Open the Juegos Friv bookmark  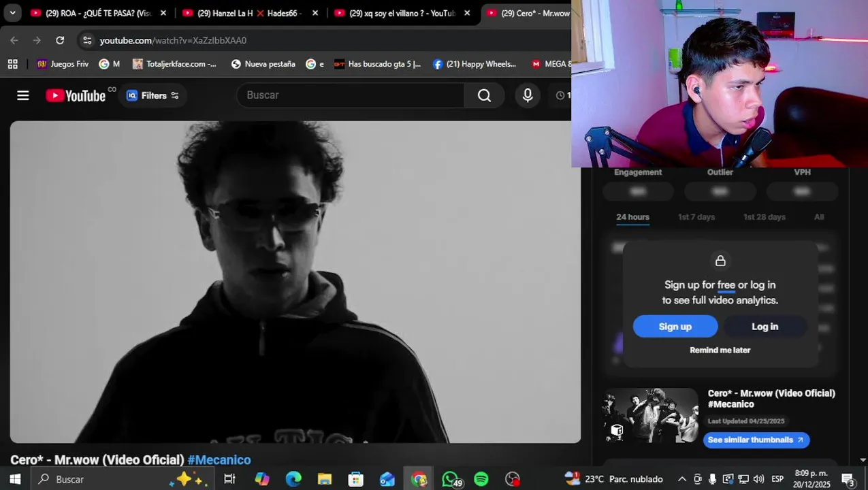(63, 64)
